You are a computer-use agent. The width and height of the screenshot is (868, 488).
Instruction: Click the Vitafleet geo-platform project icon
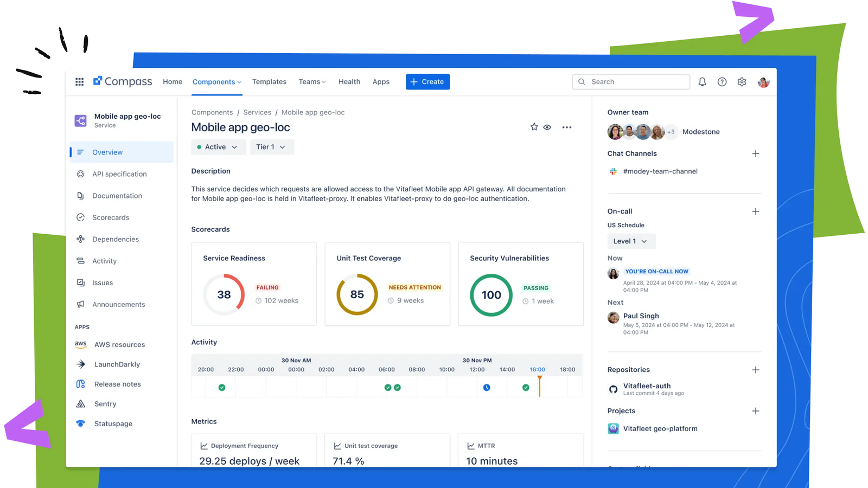click(x=613, y=428)
